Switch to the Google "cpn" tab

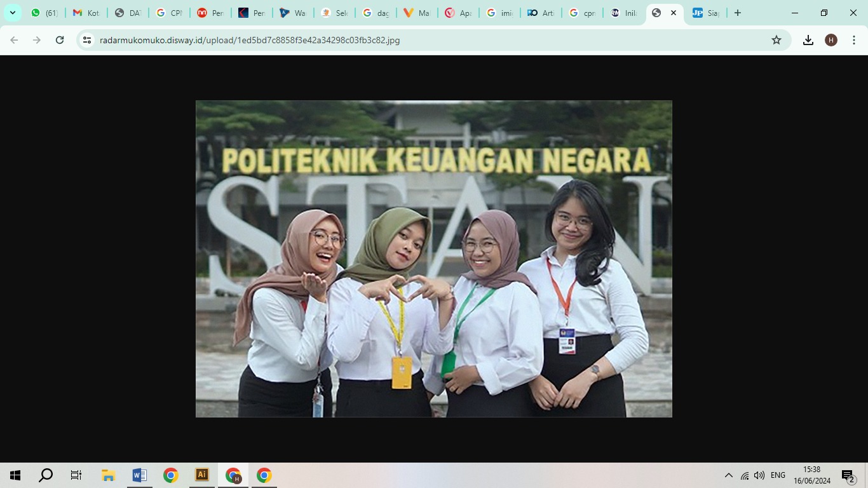[583, 13]
